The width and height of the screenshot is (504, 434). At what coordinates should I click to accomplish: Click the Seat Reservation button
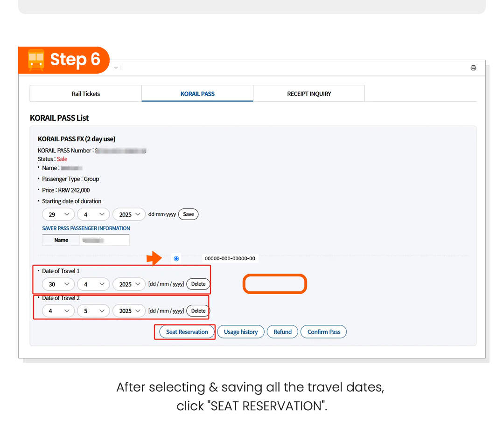pyautogui.click(x=187, y=332)
